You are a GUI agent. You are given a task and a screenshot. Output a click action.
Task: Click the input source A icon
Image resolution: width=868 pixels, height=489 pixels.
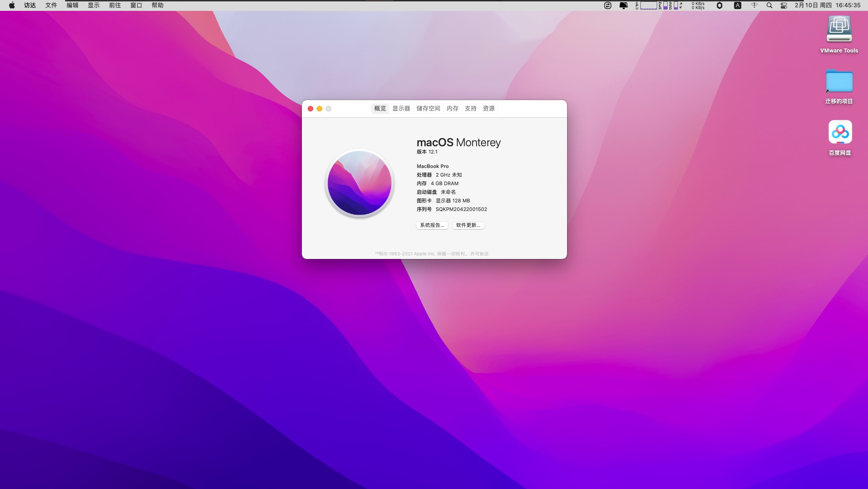(738, 5)
